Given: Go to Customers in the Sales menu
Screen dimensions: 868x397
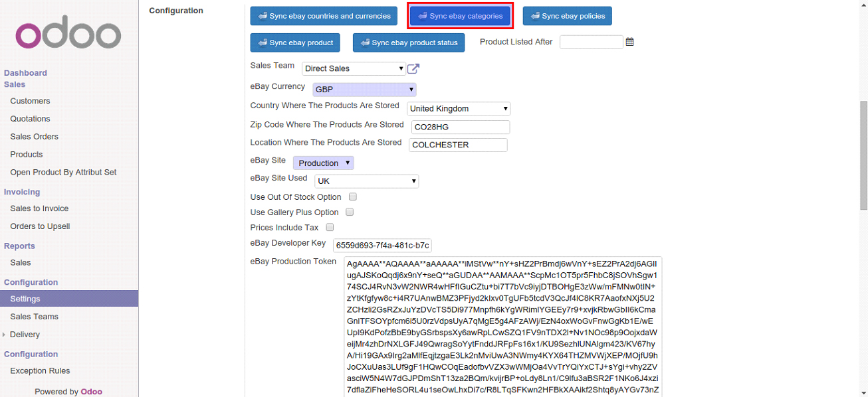Looking at the screenshot, I should click(x=30, y=101).
